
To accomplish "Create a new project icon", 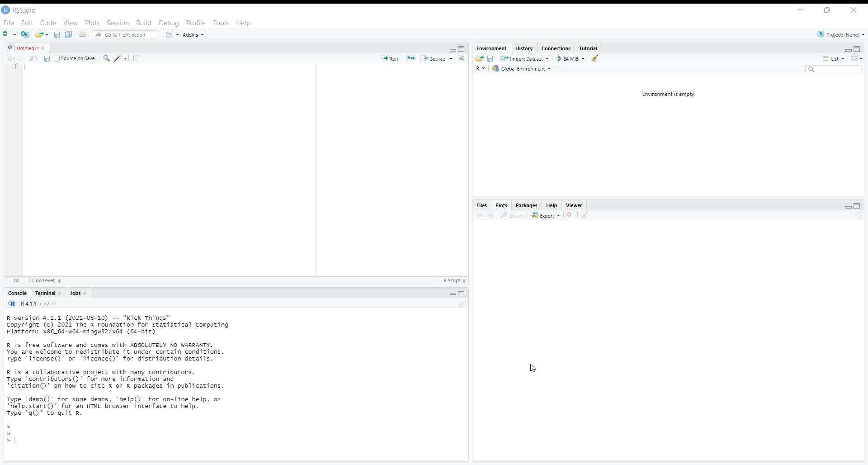I will [25, 34].
